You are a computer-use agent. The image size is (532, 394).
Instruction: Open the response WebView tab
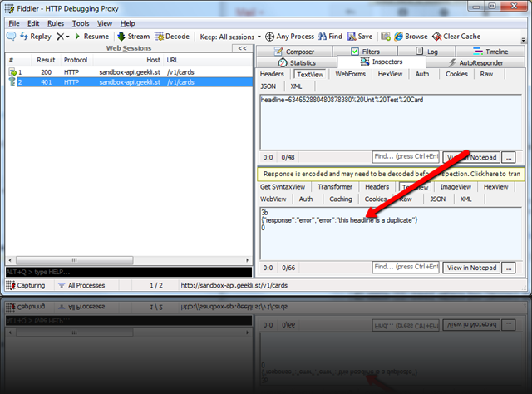(273, 199)
